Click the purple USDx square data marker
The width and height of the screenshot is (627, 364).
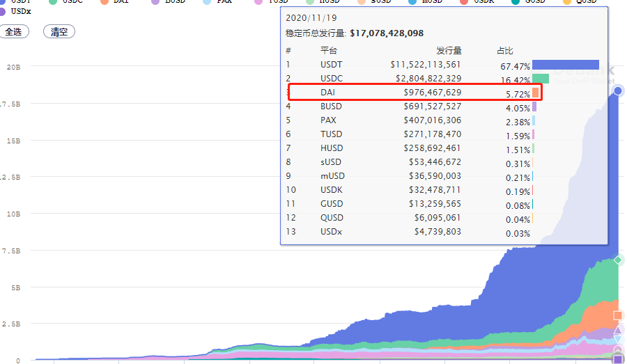tap(618, 359)
